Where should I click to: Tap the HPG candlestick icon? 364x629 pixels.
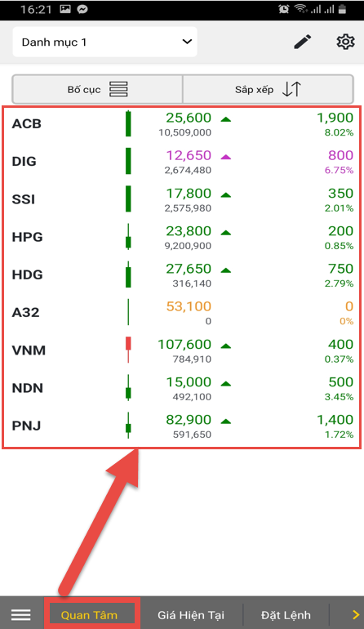pos(128,237)
